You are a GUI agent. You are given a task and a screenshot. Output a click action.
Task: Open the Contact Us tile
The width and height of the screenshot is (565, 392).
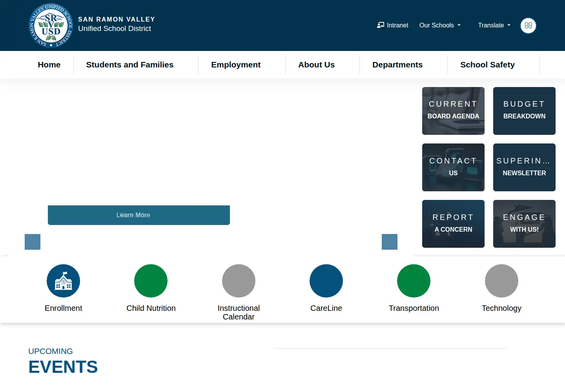pyautogui.click(x=453, y=167)
